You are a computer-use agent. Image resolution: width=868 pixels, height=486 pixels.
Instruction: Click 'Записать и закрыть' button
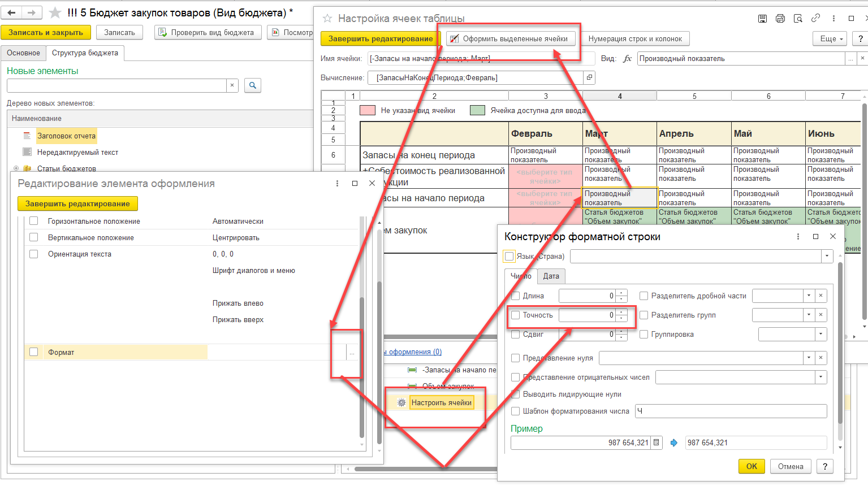(46, 32)
